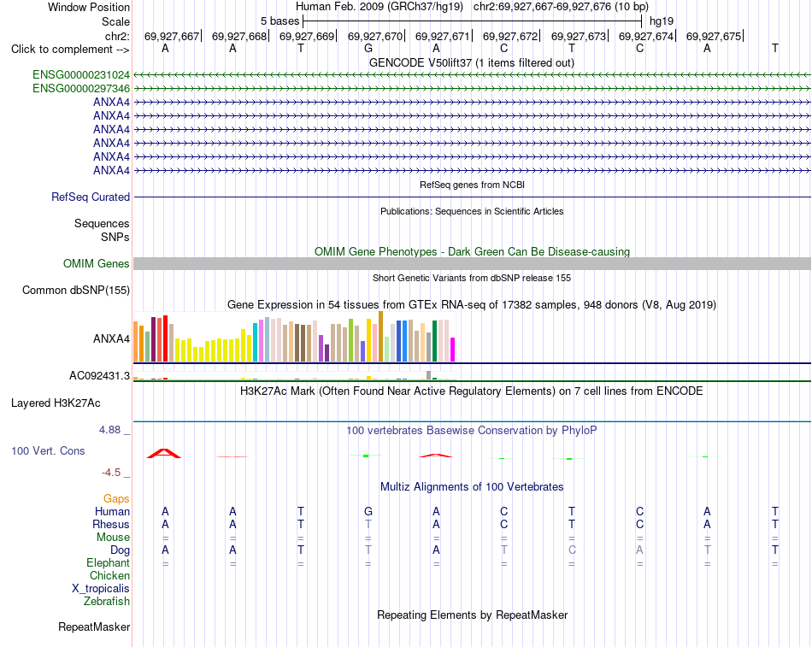Click the Human species label
Screen dimensions: 812x647
coord(112,511)
